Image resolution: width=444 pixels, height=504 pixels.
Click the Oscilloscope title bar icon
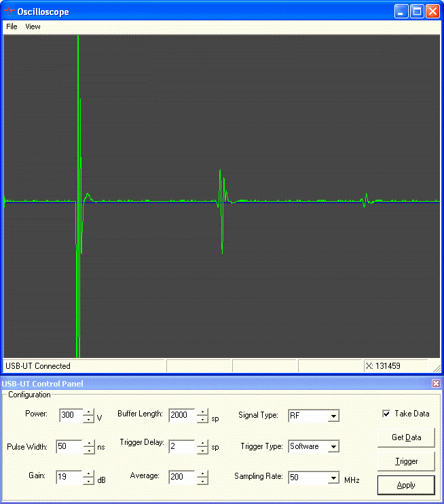[9, 12]
